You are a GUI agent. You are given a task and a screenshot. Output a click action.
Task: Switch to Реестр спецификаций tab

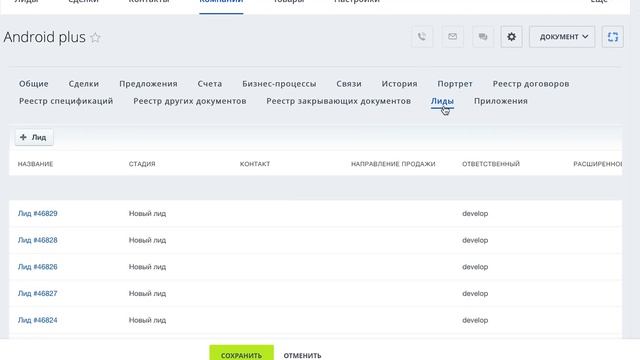pyautogui.click(x=66, y=101)
